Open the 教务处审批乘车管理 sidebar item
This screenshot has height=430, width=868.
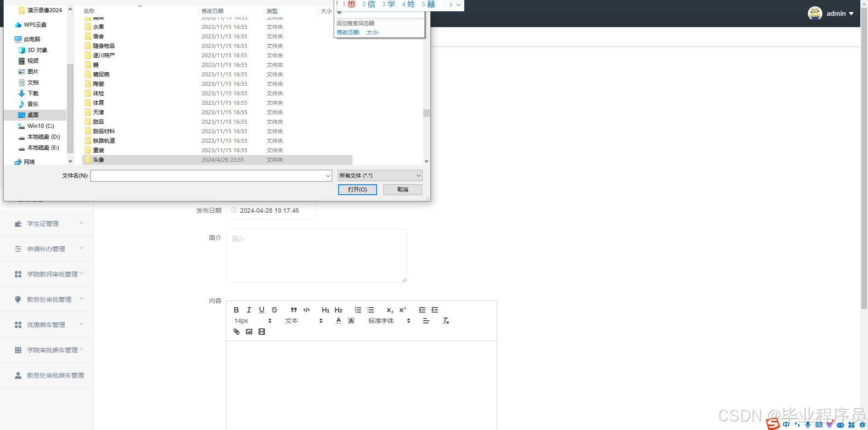click(47, 375)
